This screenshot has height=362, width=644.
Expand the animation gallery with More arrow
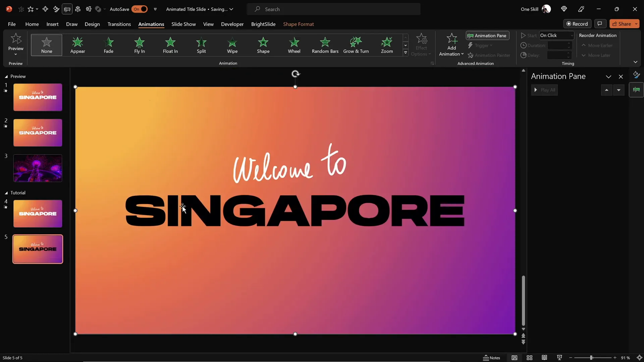(406, 53)
